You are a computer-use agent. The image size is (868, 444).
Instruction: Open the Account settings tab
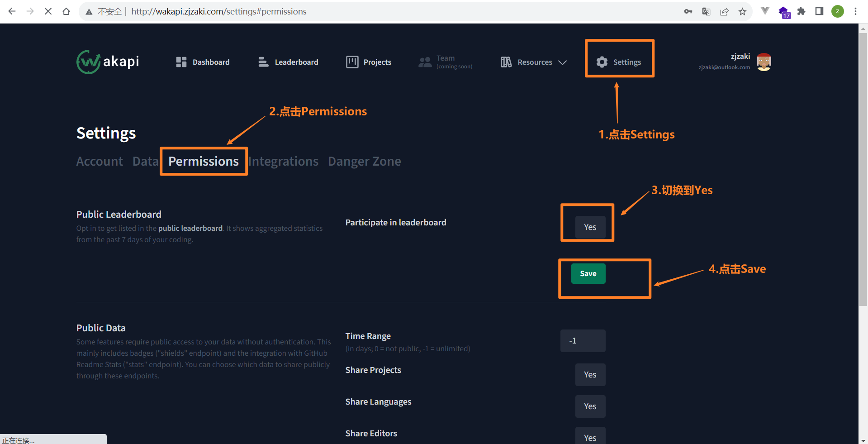(100, 162)
